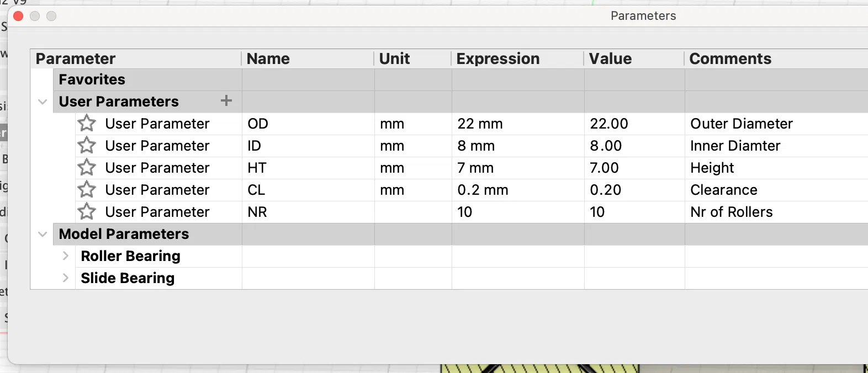
Task: Edit the OD expression 22 mm
Action: [x=480, y=124]
